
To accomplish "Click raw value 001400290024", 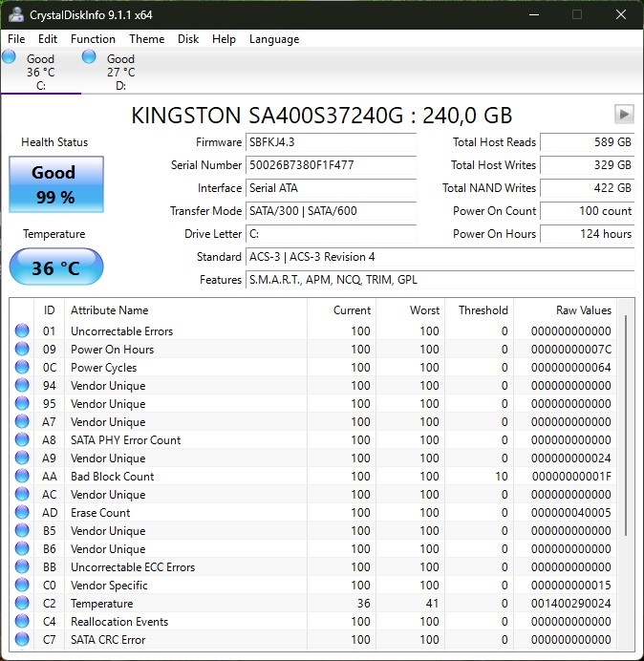I will point(571,604).
